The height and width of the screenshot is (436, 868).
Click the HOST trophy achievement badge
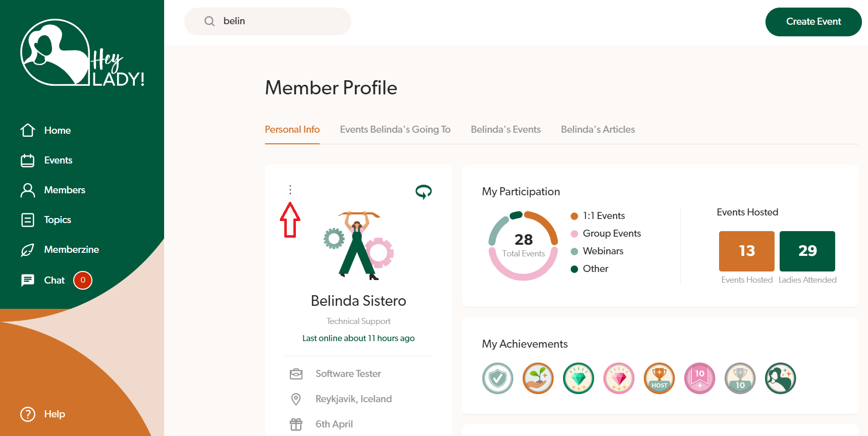pyautogui.click(x=659, y=378)
